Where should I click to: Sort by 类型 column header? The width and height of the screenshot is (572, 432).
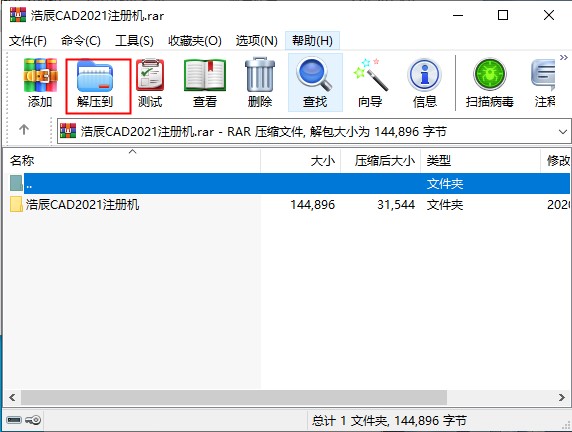coord(480,160)
